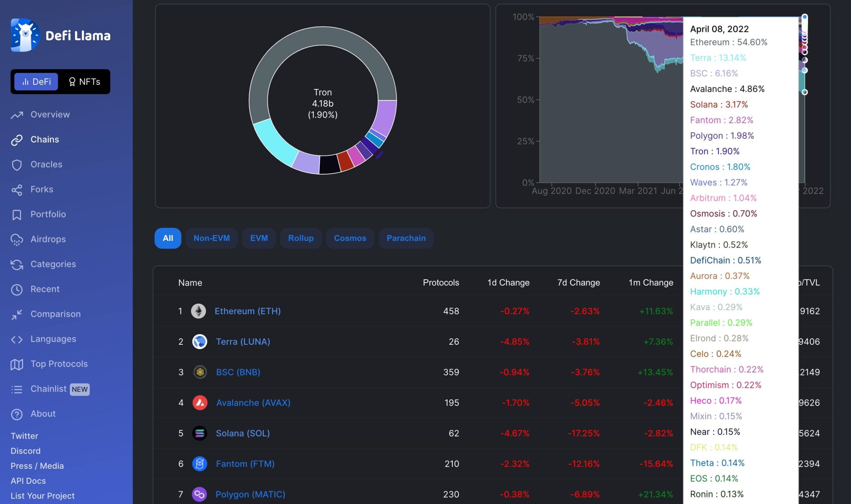
Task: Click the Fantom chain logo
Action: coord(200,464)
